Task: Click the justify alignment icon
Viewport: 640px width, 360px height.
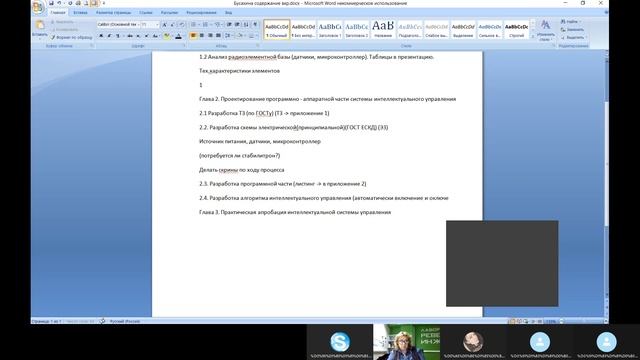Action: pos(218,36)
